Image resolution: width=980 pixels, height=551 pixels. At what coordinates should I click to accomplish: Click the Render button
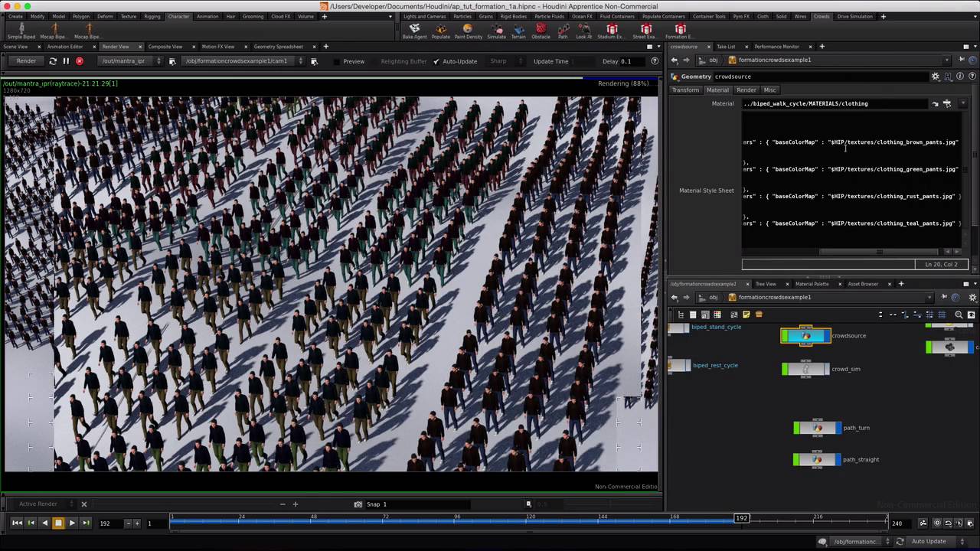pos(26,61)
